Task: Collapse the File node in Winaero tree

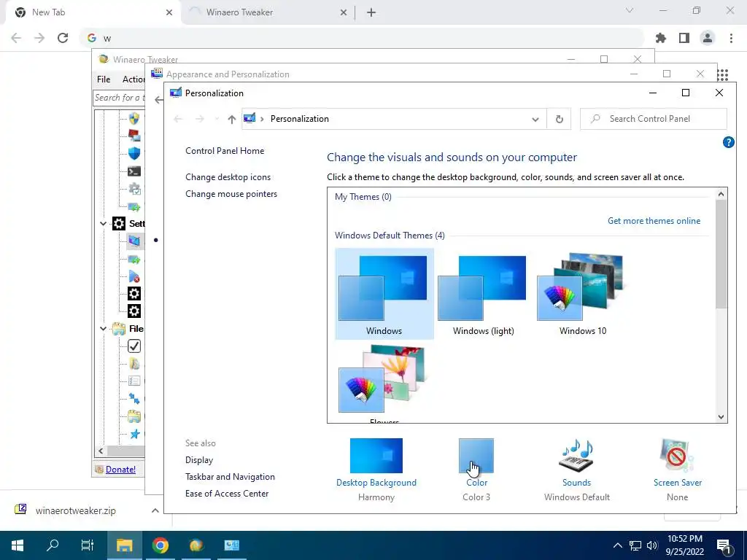Action: click(103, 329)
